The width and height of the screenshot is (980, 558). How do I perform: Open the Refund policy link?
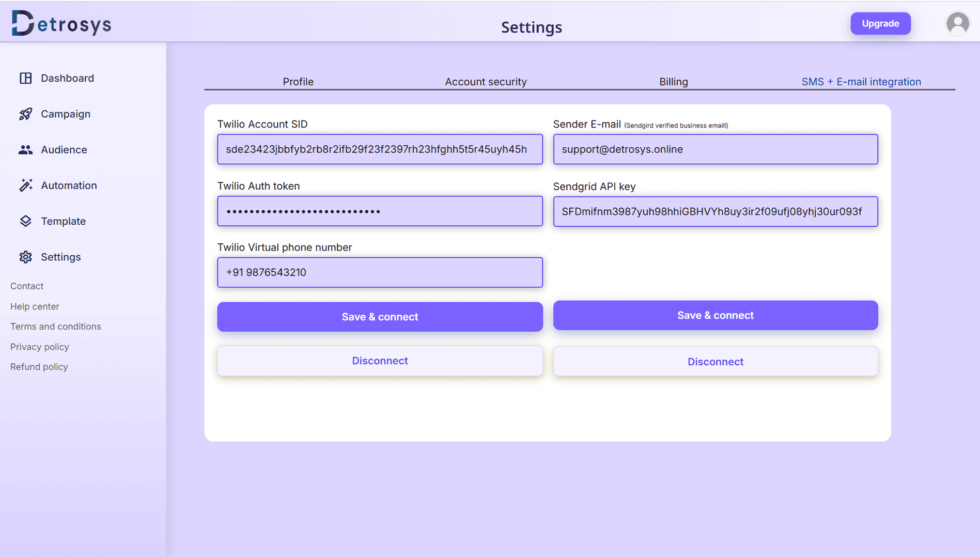click(39, 367)
